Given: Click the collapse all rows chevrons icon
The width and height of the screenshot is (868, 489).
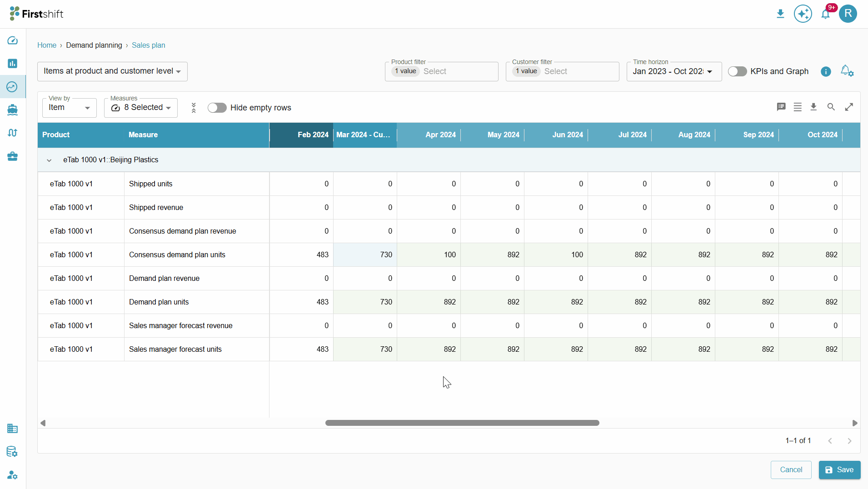Looking at the screenshot, I should [194, 108].
